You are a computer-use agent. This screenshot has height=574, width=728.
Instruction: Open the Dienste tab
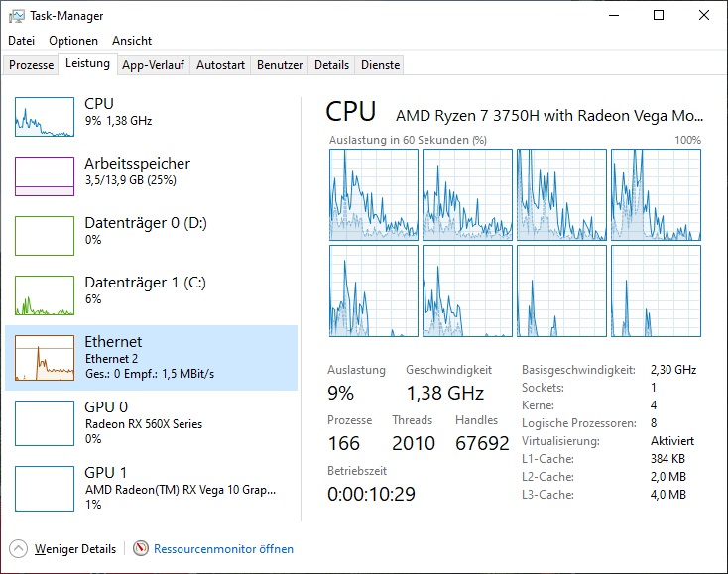point(381,65)
